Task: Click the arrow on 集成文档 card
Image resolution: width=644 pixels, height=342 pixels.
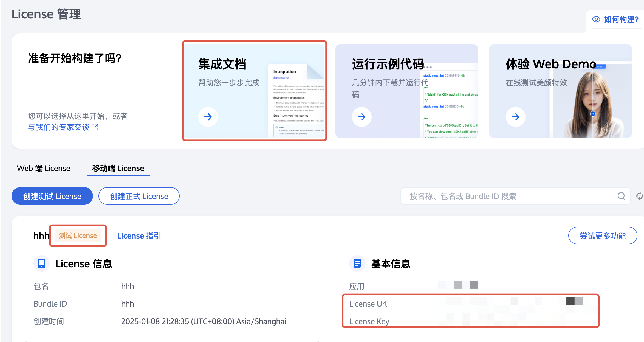Action: [208, 117]
